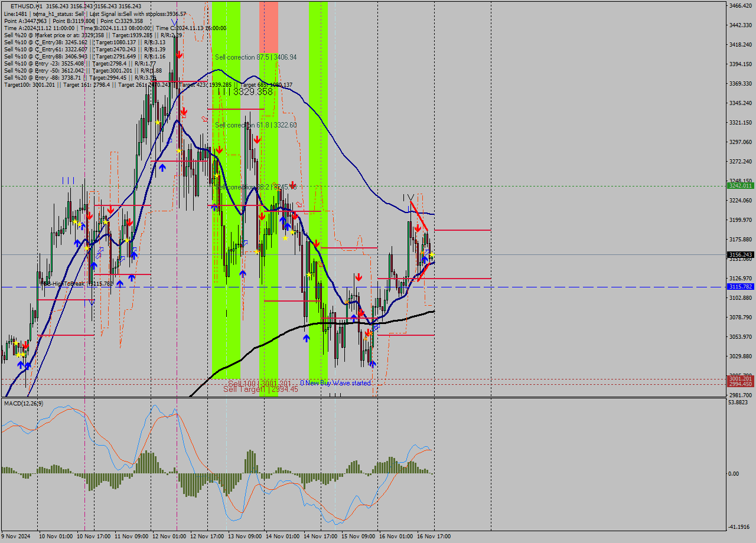Click the 'Time A:2024.11.12 11:00:00' line
This screenshot has width=756, height=543.
[115, 28]
